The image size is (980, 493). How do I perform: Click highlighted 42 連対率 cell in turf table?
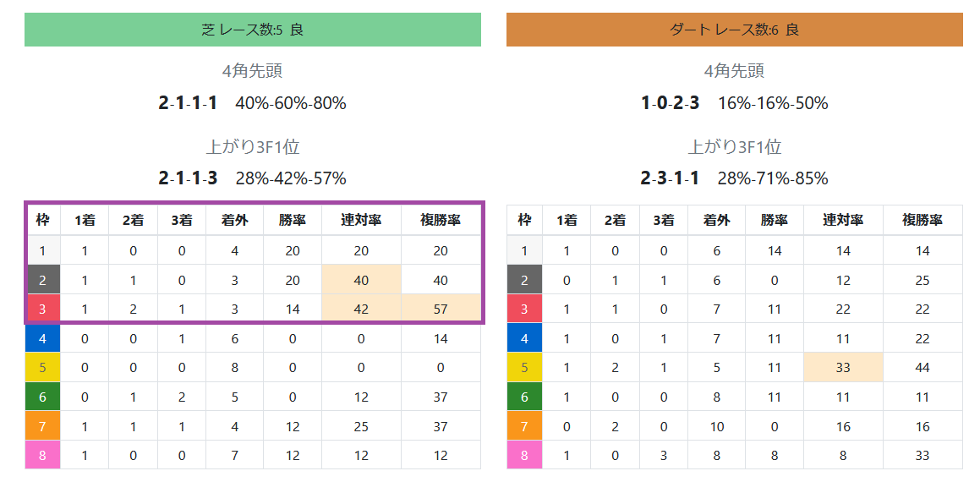(x=361, y=309)
